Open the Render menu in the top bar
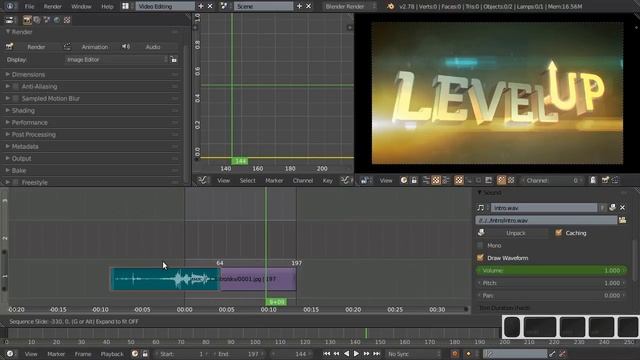This screenshot has height=360, width=640. click(x=53, y=7)
